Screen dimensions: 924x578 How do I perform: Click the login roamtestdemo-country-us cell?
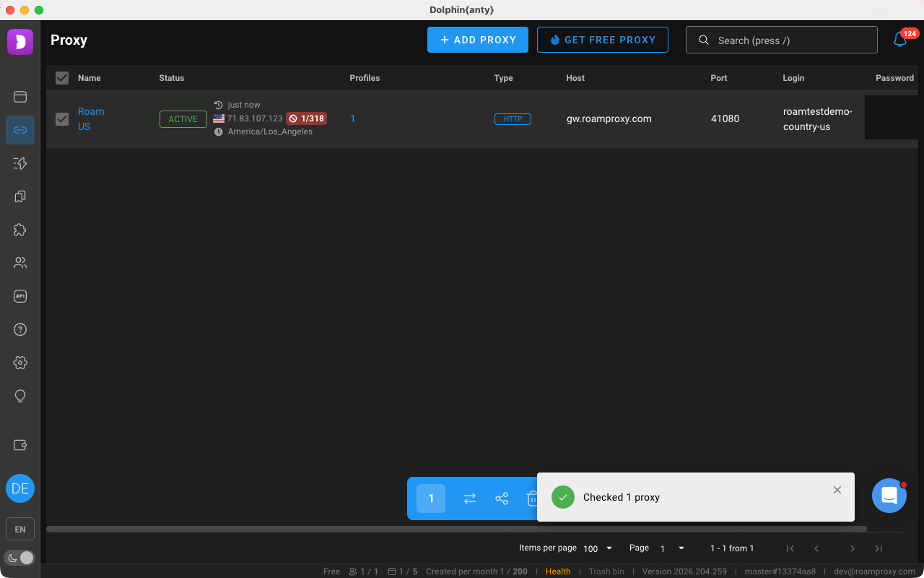point(818,119)
